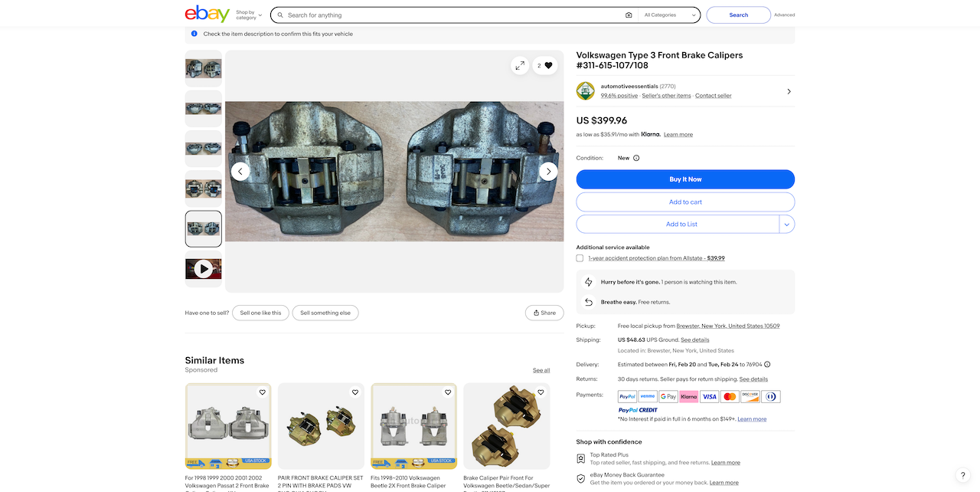Image resolution: width=980 pixels, height=492 pixels.
Task: Open the Advanced search link
Action: [784, 15]
